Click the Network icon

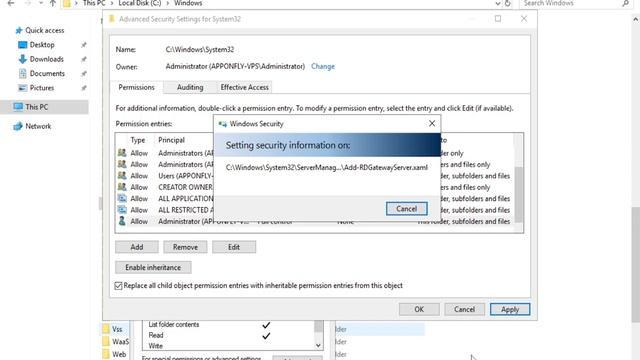[18, 126]
